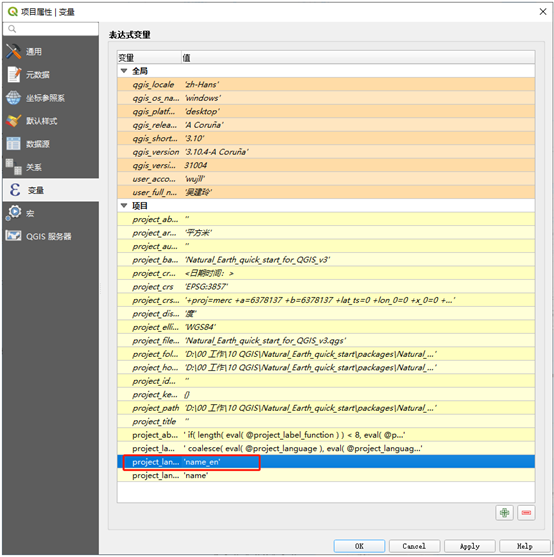Open the Relations (关系) icon
The width and height of the screenshot is (554, 557).
click(x=13, y=167)
